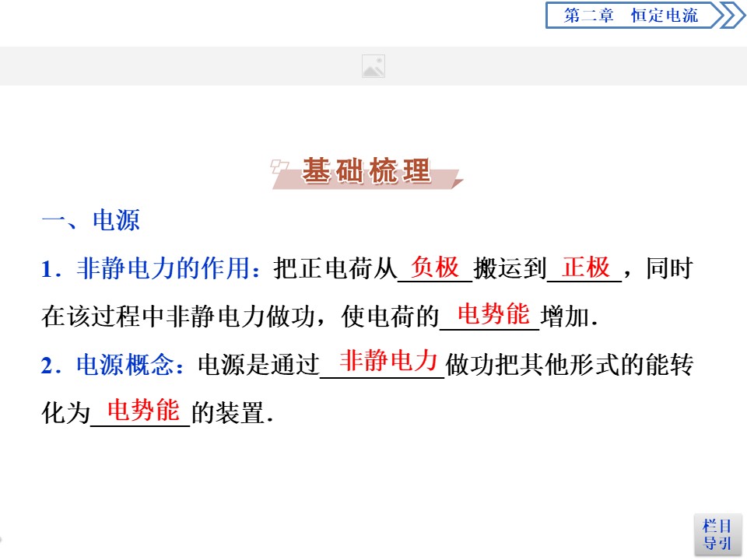Click the red answer 负极 in the blank
The height and width of the screenshot is (560, 747).
point(435,268)
